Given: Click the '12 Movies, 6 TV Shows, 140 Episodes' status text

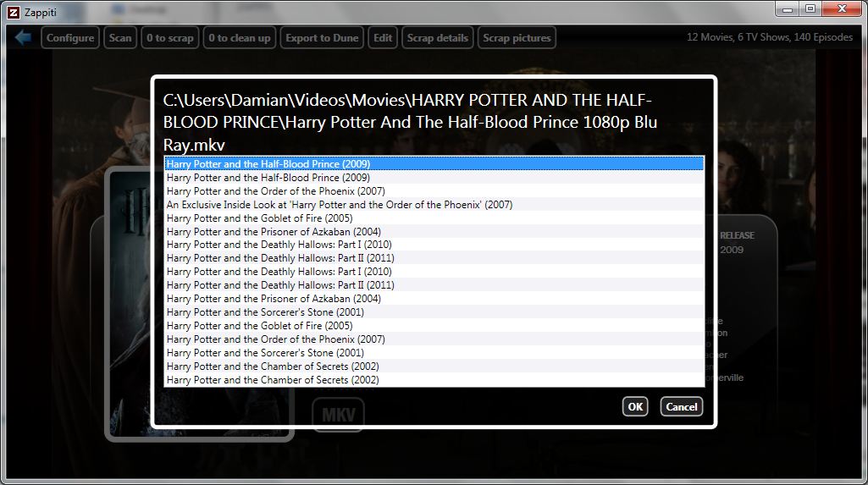Looking at the screenshot, I should coord(770,37).
